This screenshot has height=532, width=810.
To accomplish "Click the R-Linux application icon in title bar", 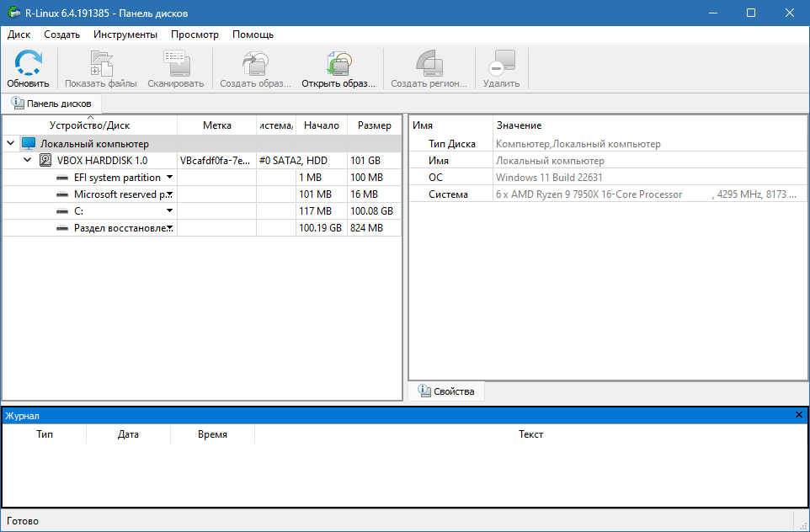I will [14, 13].
